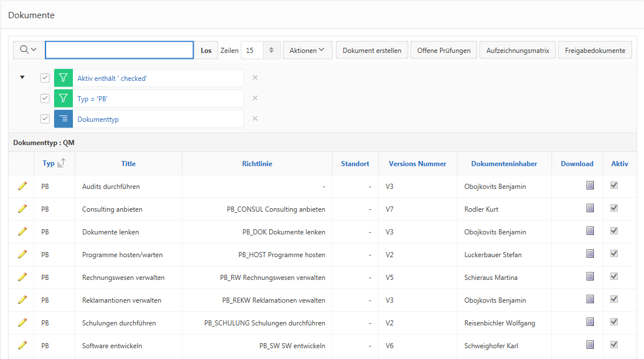Screen dimensions: 644x359
Task: Remove the Aktiv enthält 'checked' filter
Action: 255,77
